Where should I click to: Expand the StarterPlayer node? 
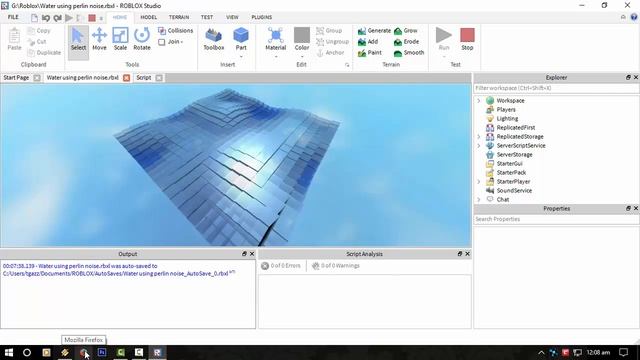coord(479,182)
